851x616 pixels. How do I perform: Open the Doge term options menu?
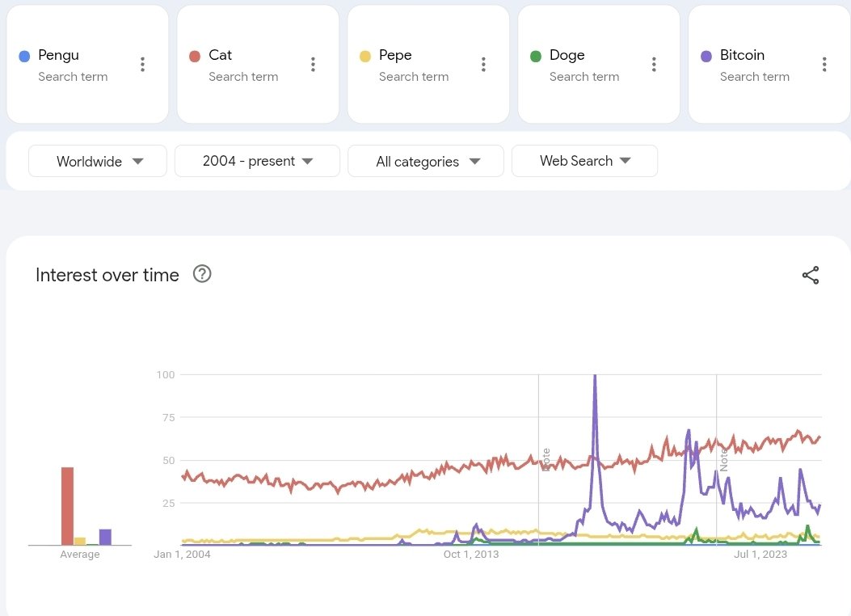tap(654, 64)
